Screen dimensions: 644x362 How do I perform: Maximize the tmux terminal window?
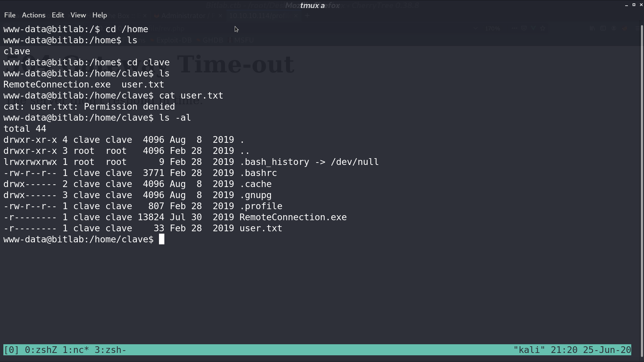pos(634,5)
